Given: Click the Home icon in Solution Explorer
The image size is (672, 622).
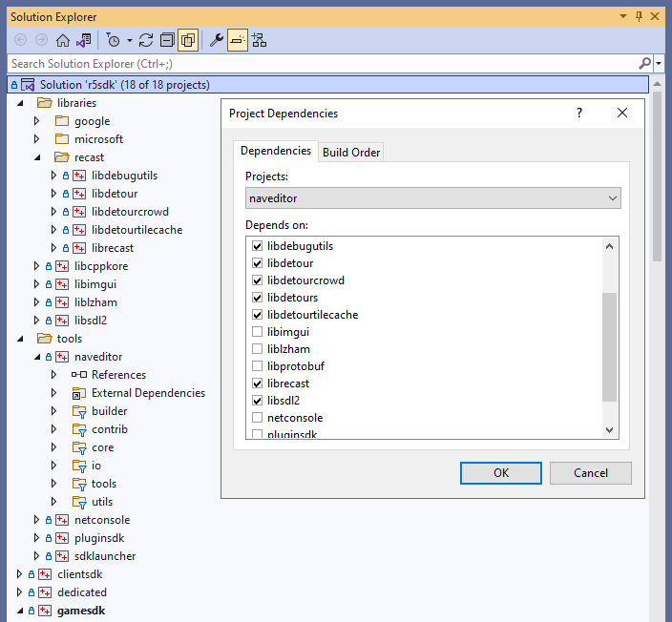Looking at the screenshot, I should pyautogui.click(x=63, y=40).
